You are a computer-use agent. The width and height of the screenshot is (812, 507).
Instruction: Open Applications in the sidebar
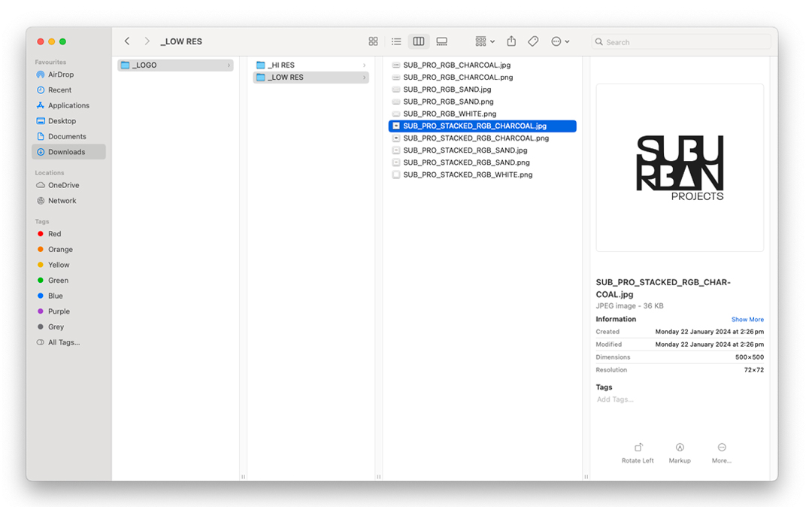tap(68, 105)
